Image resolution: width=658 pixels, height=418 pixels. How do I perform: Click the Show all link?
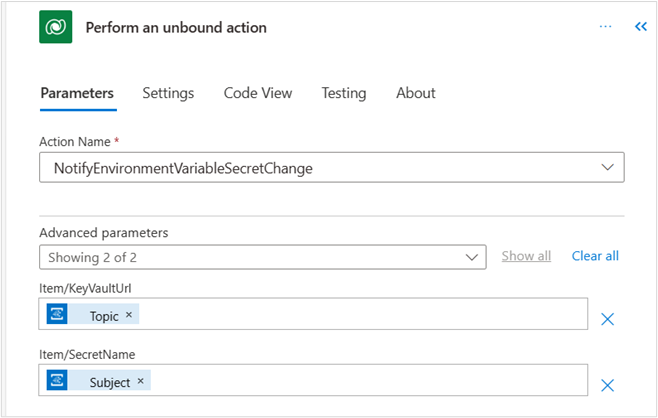click(x=526, y=256)
